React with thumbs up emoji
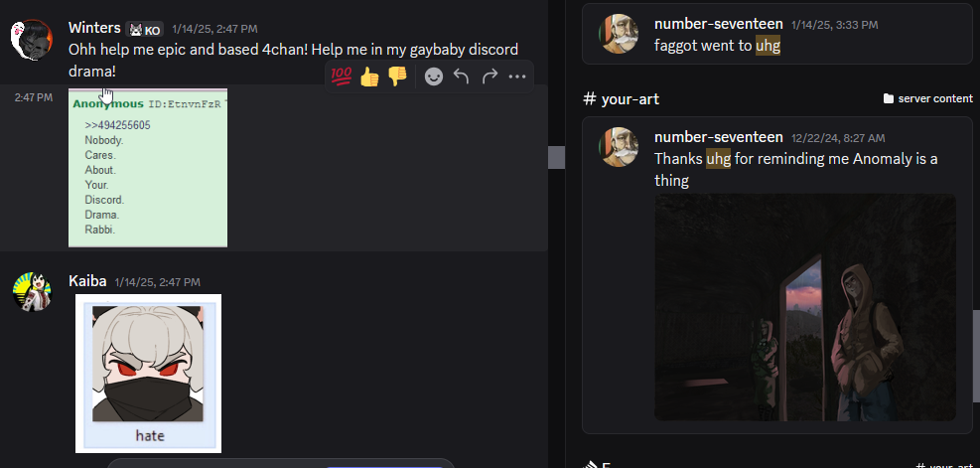Screen dimensions: 980x468 tap(369, 77)
